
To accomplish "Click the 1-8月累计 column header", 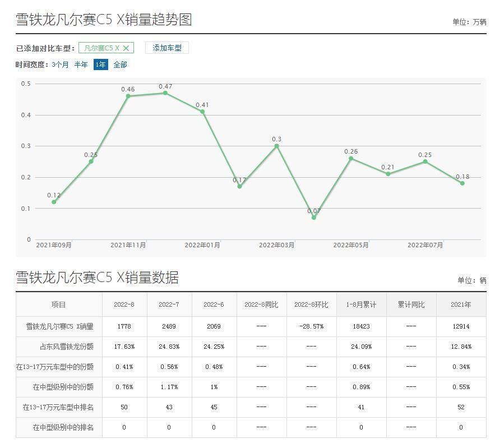I will (361, 305).
